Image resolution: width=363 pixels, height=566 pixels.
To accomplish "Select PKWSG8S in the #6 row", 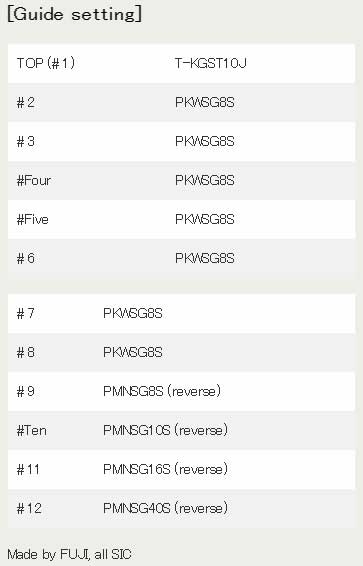I will point(205,258).
